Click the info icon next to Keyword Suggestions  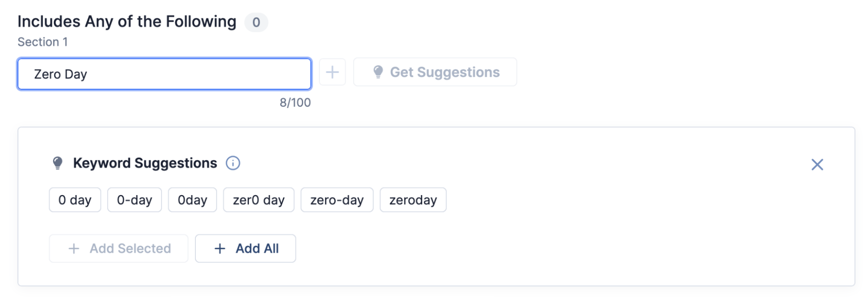pos(233,163)
